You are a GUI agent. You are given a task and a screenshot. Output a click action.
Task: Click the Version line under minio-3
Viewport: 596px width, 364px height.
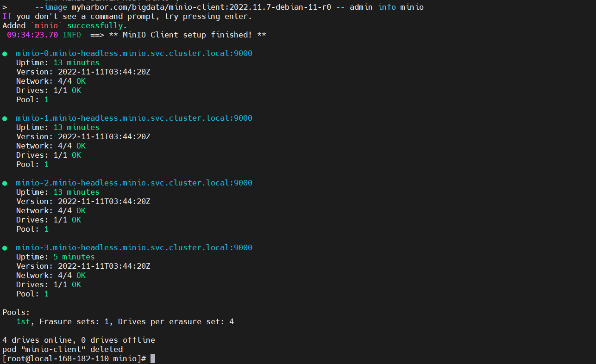83,266
